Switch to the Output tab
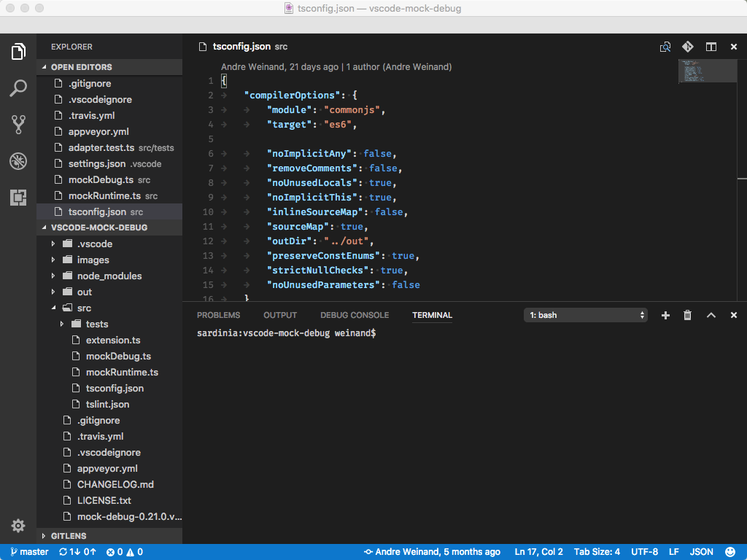The width and height of the screenshot is (747, 560). click(x=280, y=315)
